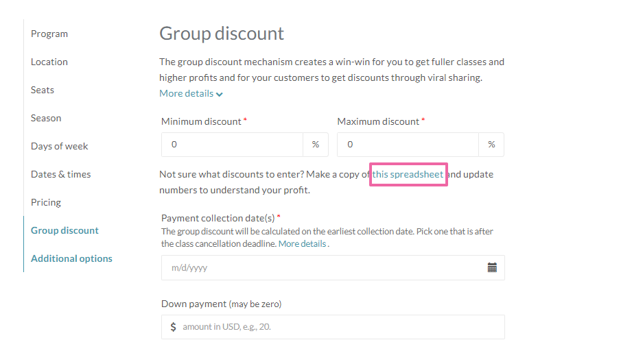Open the Program section
632x364 pixels.
(x=49, y=34)
